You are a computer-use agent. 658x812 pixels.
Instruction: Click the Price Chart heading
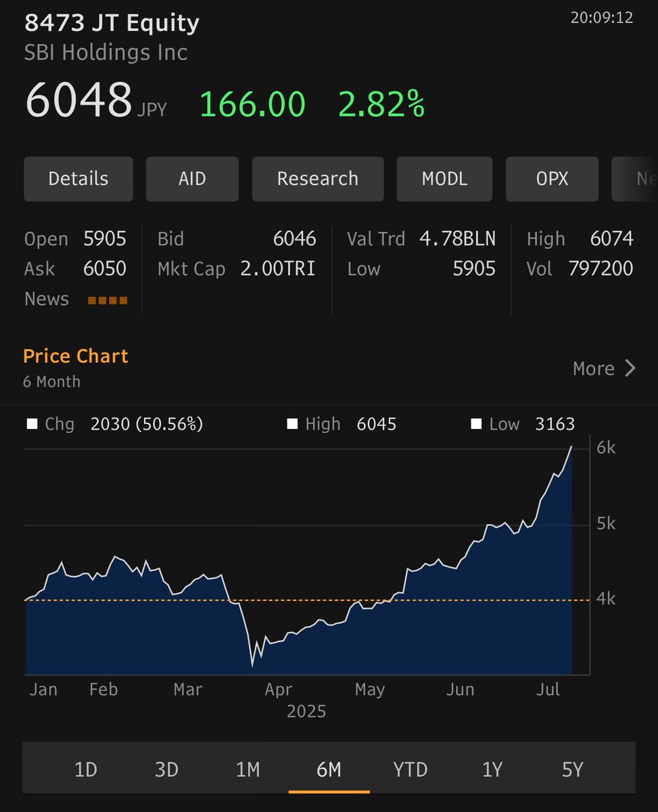(x=76, y=356)
